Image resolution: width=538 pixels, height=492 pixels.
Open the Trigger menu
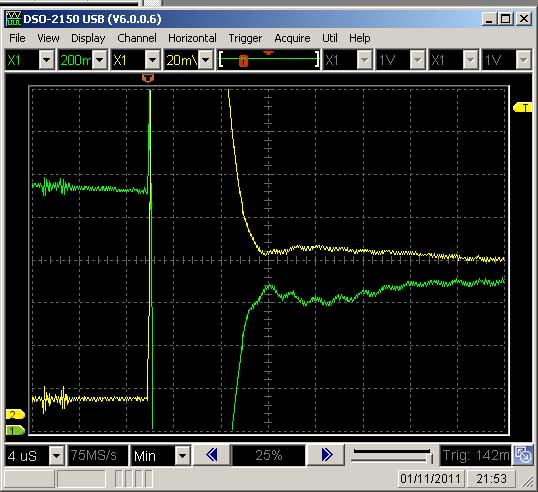point(245,38)
